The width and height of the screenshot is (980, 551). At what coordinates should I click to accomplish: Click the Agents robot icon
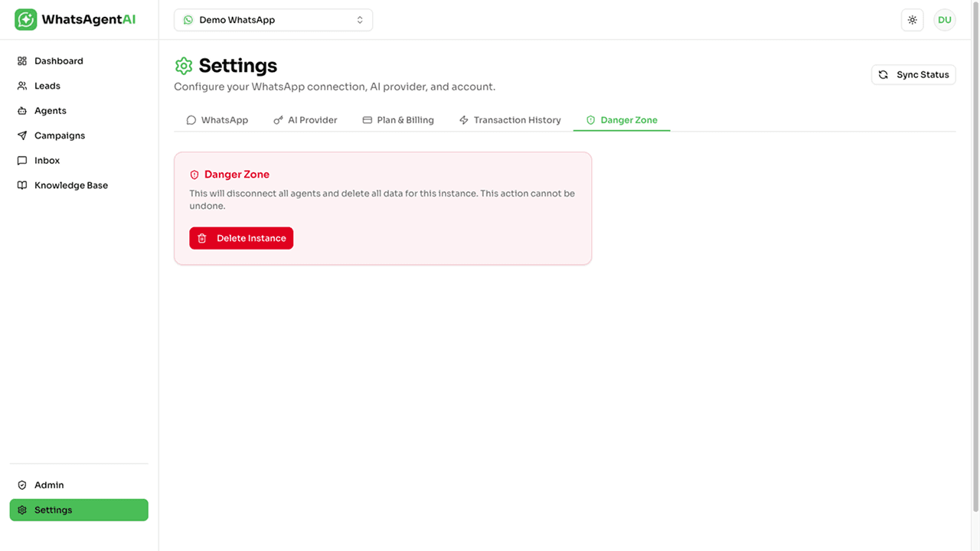click(x=22, y=111)
